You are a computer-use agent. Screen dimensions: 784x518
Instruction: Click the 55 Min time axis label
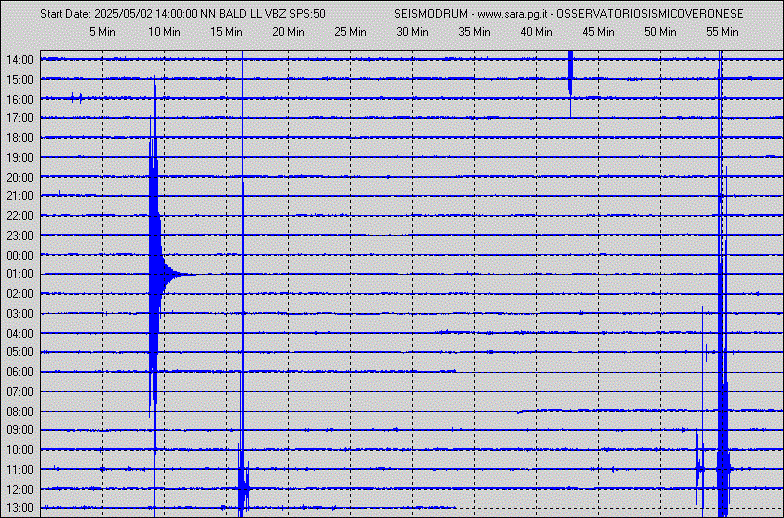[722, 32]
